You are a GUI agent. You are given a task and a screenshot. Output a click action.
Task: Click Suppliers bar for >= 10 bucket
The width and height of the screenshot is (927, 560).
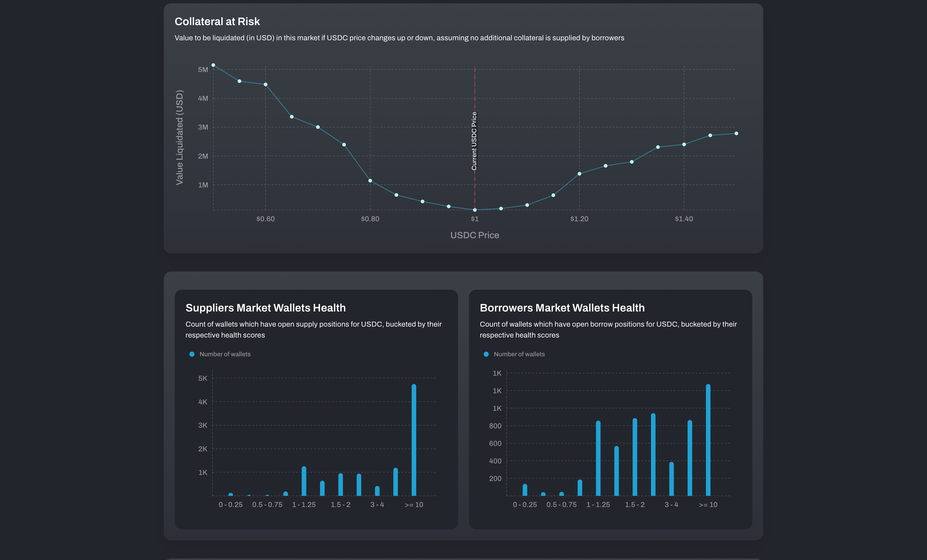414,440
